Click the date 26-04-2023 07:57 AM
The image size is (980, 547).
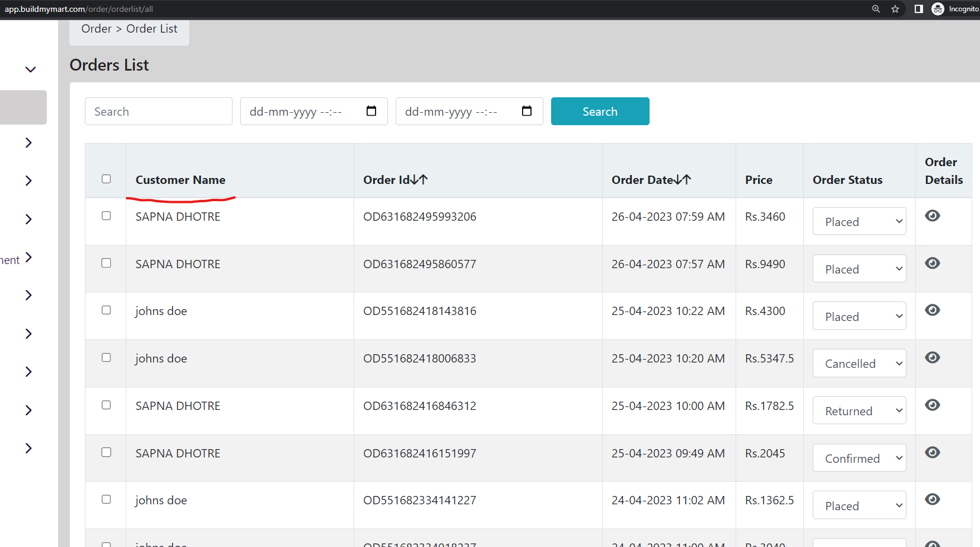tap(668, 264)
